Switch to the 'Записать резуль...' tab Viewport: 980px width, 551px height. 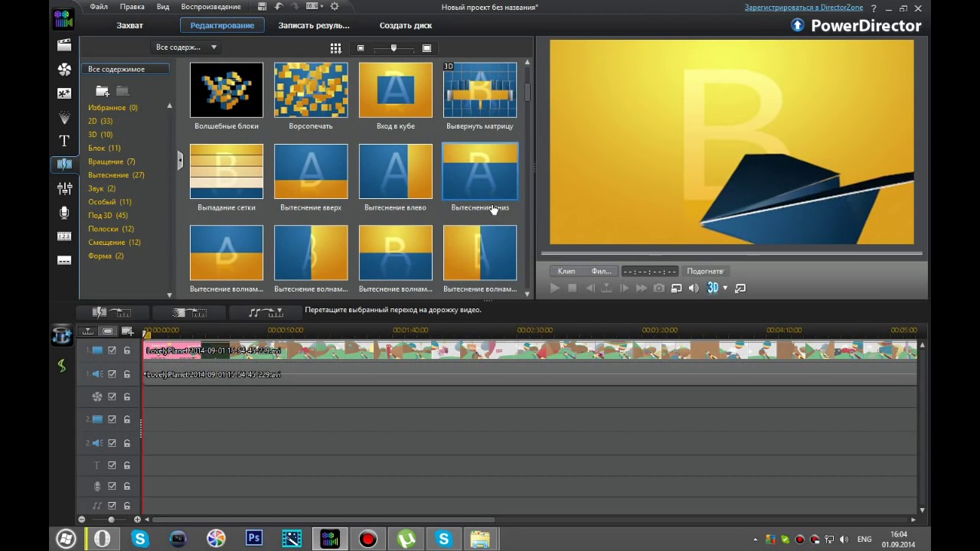(314, 25)
